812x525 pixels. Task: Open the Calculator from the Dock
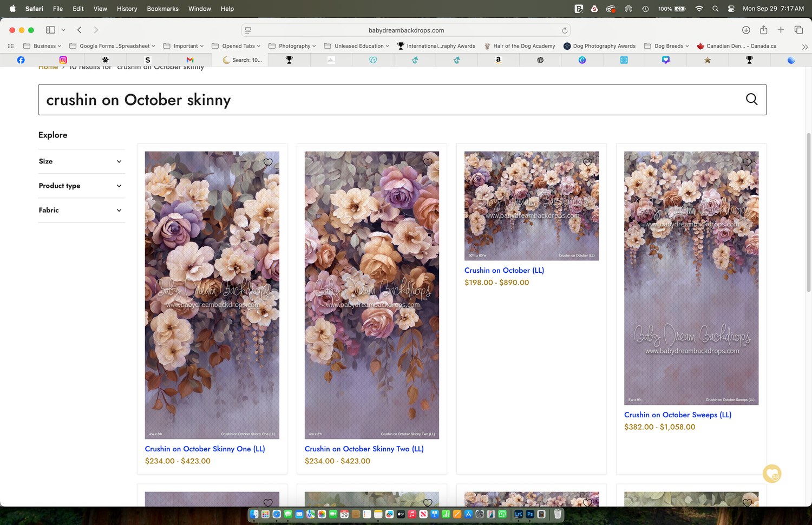[541, 514]
